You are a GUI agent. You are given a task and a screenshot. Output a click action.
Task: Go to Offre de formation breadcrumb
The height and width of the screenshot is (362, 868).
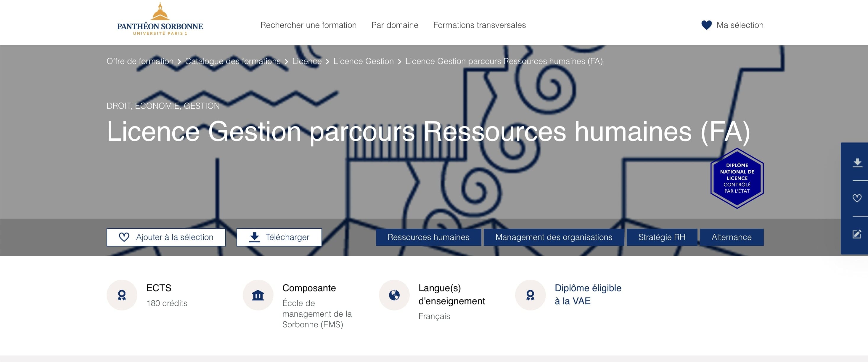140,61
